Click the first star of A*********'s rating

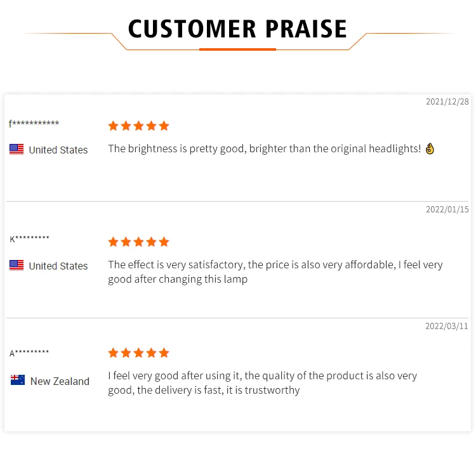coord(113,353)
